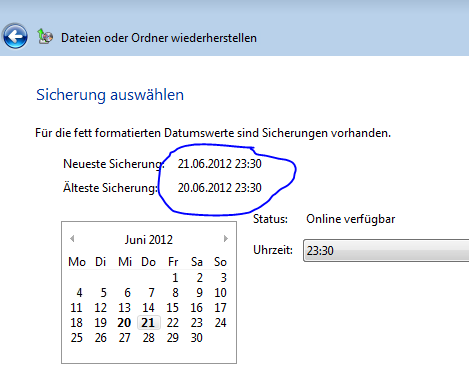
Task: Select day 22 in calendar
Action: (x=172, y=323)
